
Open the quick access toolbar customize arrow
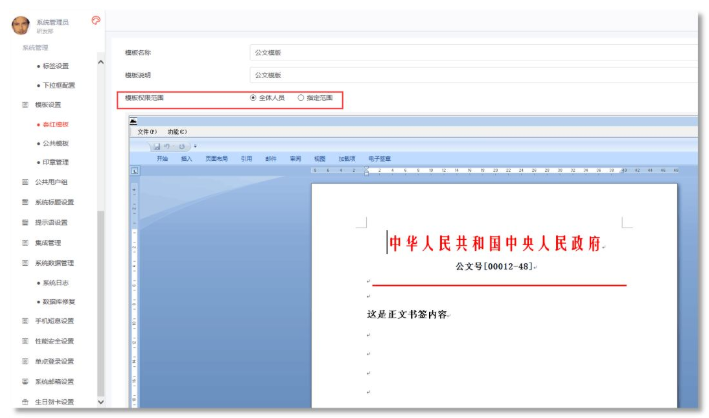(195, 146)
